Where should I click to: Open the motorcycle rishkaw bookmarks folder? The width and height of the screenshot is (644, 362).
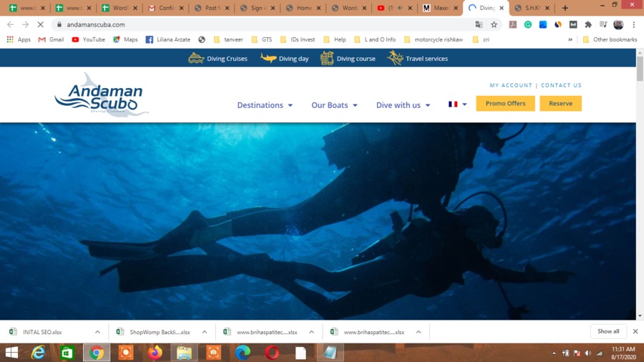434,39
